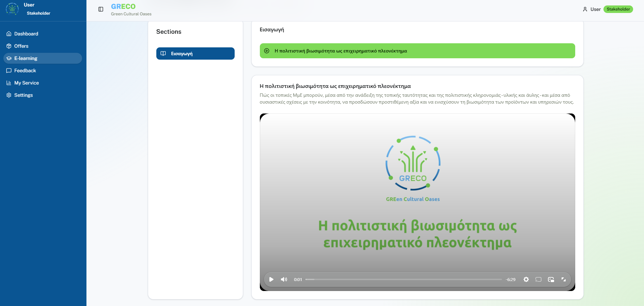Viewport: 644px width, 306px height.
Task: Enable picture-in-picture mode
Action: (551, 279)
